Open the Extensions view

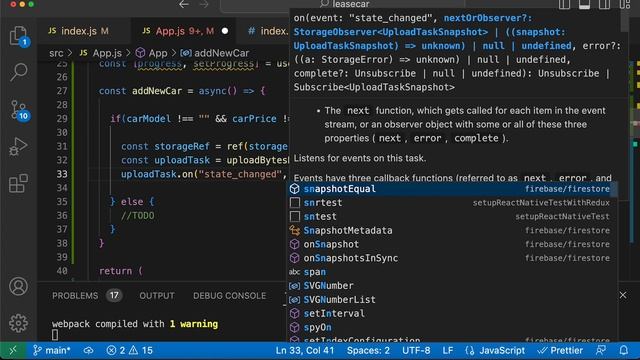18,183
